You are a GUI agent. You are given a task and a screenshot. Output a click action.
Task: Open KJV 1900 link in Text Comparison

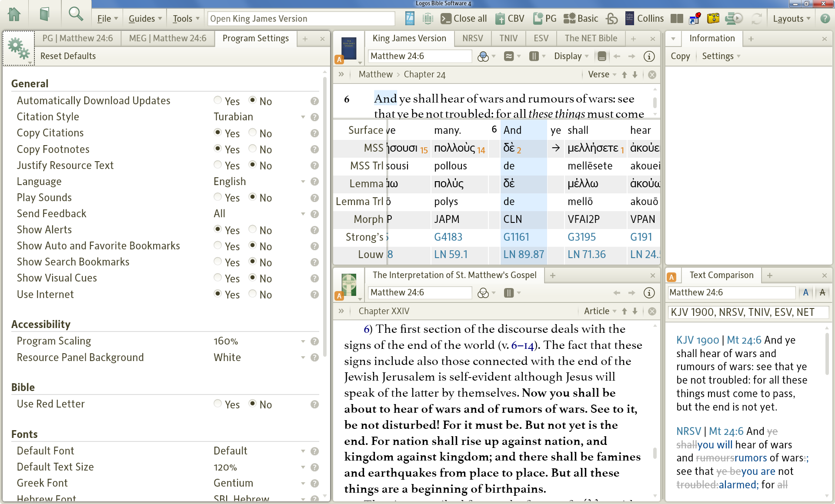tap(697, 340)
